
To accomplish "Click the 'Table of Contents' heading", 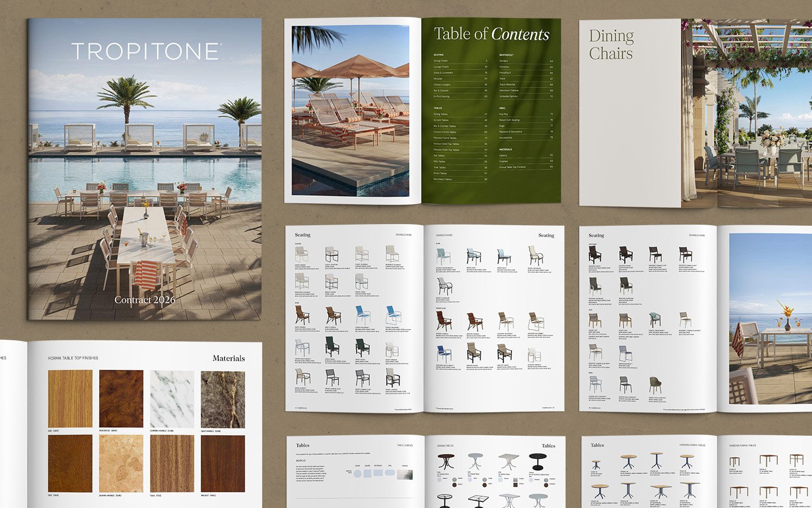I will [x=491, y=34].
